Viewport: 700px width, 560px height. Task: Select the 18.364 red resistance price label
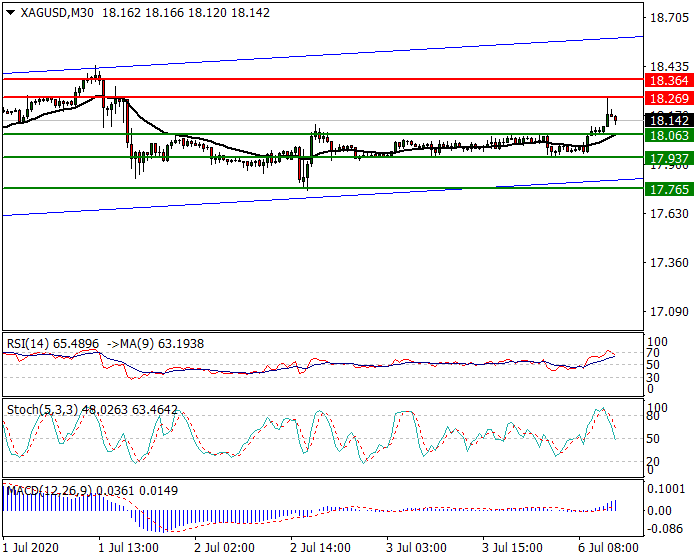[x=669, y=80]
